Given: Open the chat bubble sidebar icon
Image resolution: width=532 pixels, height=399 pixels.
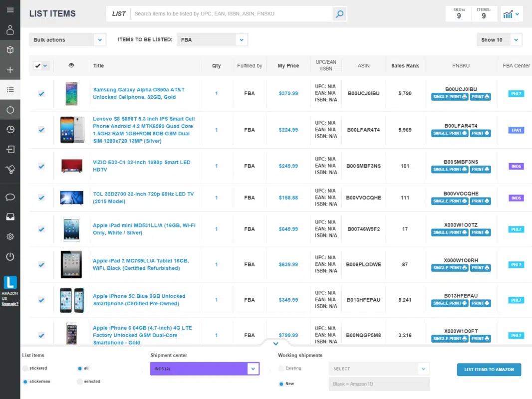Looking at the screenshot, I should pyautogui.click(x=10, y=197).
